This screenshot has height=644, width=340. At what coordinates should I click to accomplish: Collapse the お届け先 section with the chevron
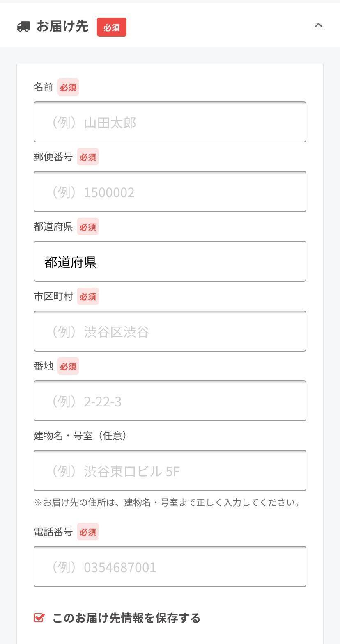pyautogui.click(x=318, y=25)
